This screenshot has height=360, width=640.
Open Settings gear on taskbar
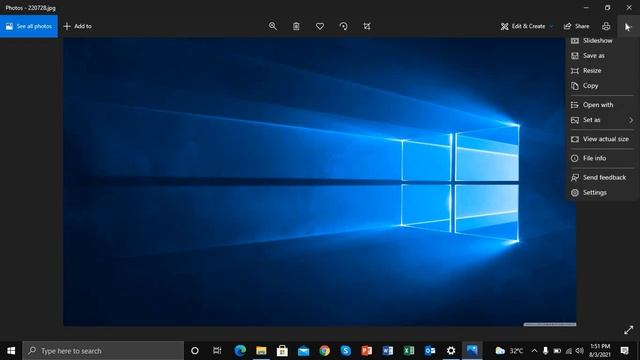[x=451, y=351]
